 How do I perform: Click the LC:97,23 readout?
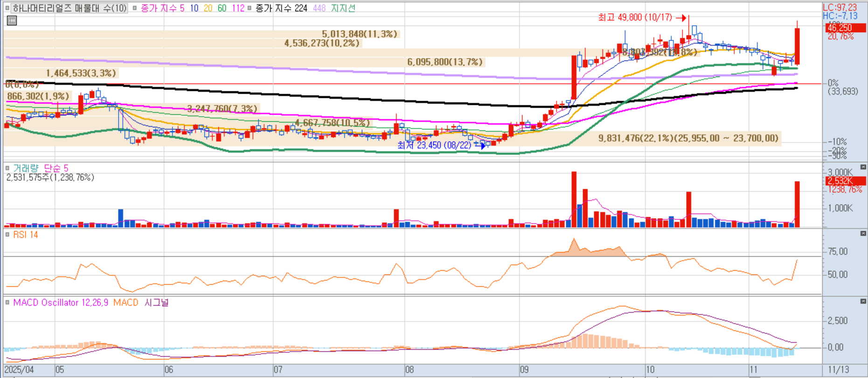click(840, 7)
